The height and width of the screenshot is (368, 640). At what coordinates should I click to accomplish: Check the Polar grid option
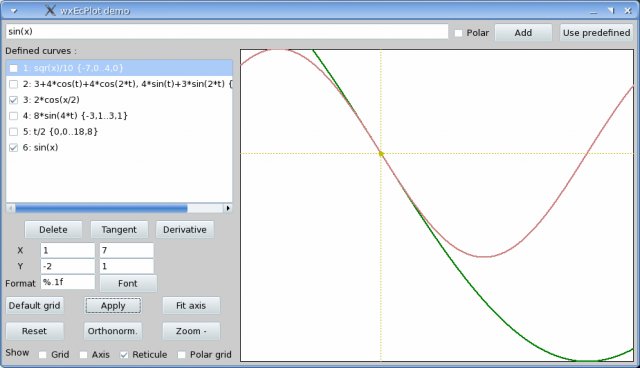pos(182,355)
